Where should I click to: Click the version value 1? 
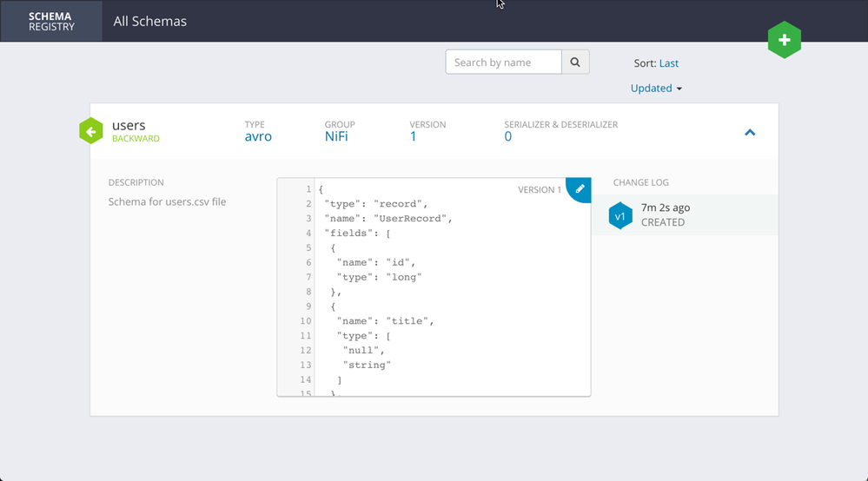(x=413, y=136)
